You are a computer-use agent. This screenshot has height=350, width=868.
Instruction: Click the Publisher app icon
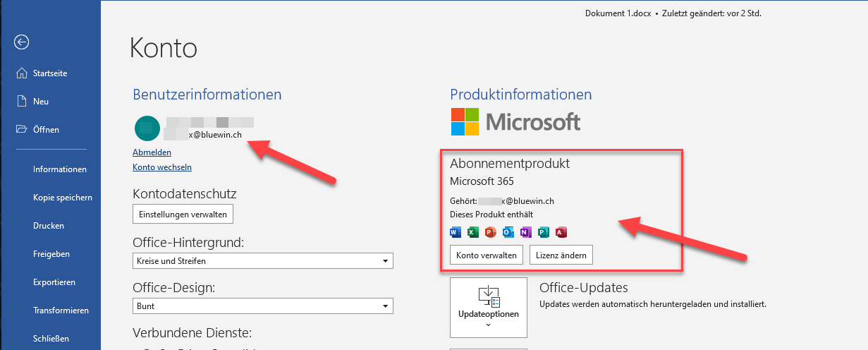point(543,232)
